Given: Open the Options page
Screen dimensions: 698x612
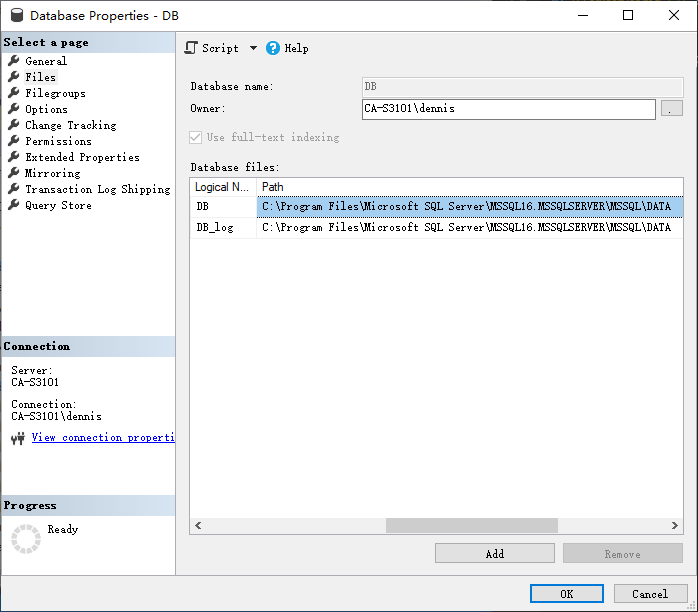Looking at the screenshot, I should [46, 109].
